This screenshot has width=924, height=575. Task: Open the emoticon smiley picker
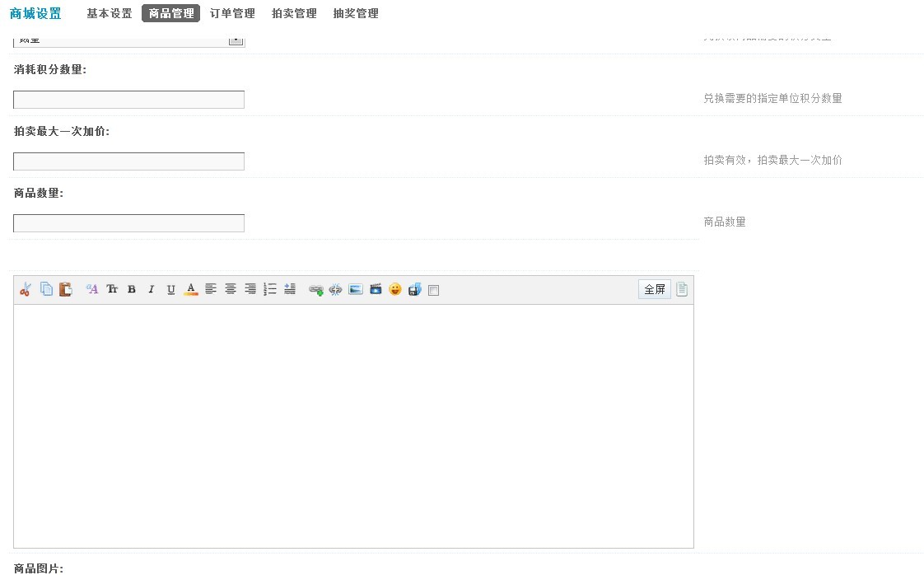click(x=394, y=289)
